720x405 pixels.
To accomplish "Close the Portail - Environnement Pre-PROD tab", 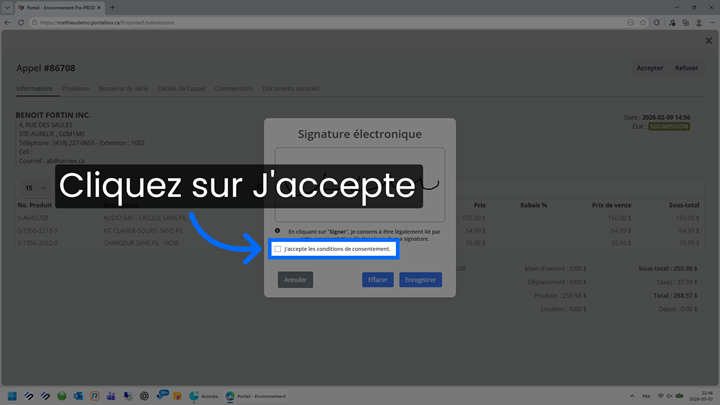I will (x=99, y=8).
